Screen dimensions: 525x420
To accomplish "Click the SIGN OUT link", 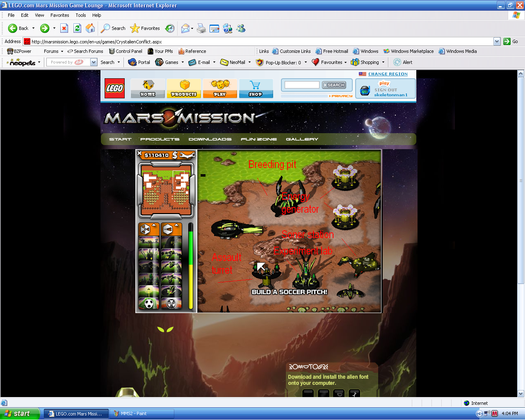I will pos(386,90).
